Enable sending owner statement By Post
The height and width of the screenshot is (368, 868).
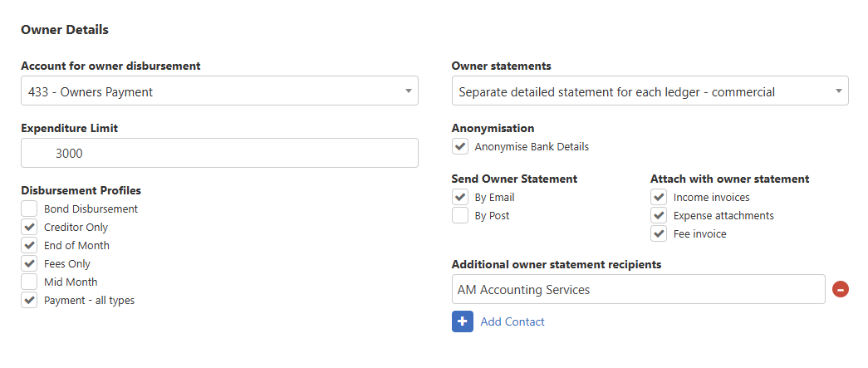[x=460, y=216]
